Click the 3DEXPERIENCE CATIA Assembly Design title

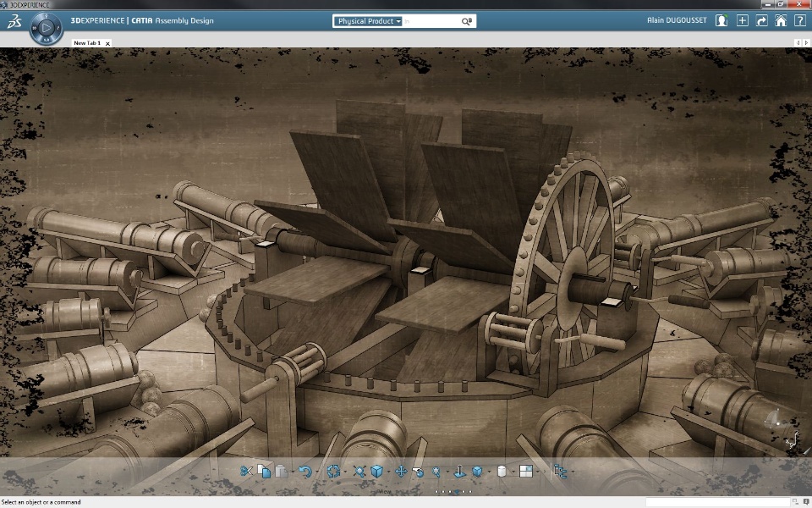142,20
